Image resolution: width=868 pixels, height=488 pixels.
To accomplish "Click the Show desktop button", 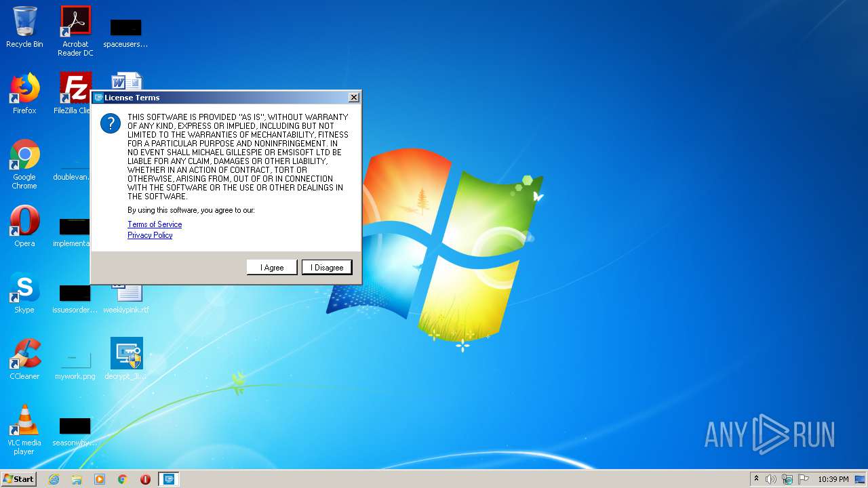I will click(x=861, y=479).
